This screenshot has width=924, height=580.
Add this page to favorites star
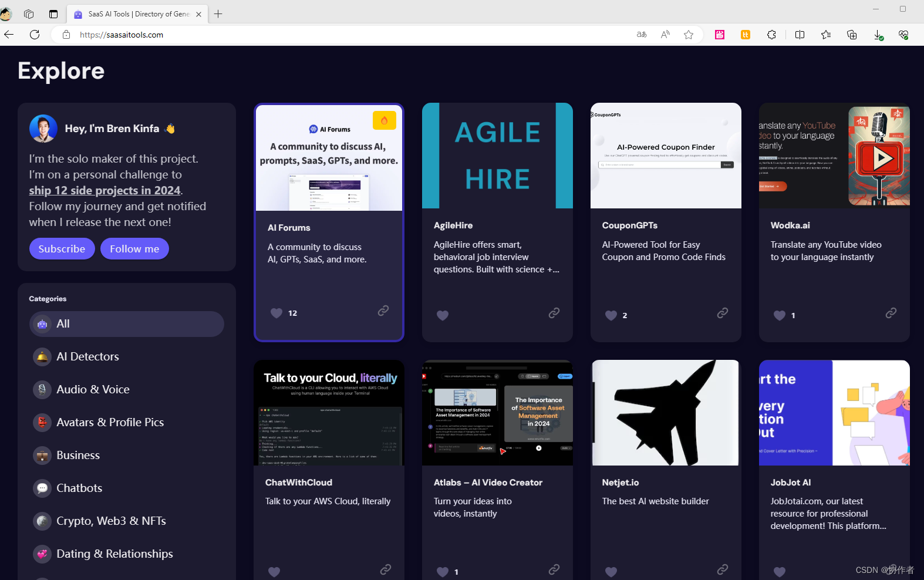tap(689, 35)
